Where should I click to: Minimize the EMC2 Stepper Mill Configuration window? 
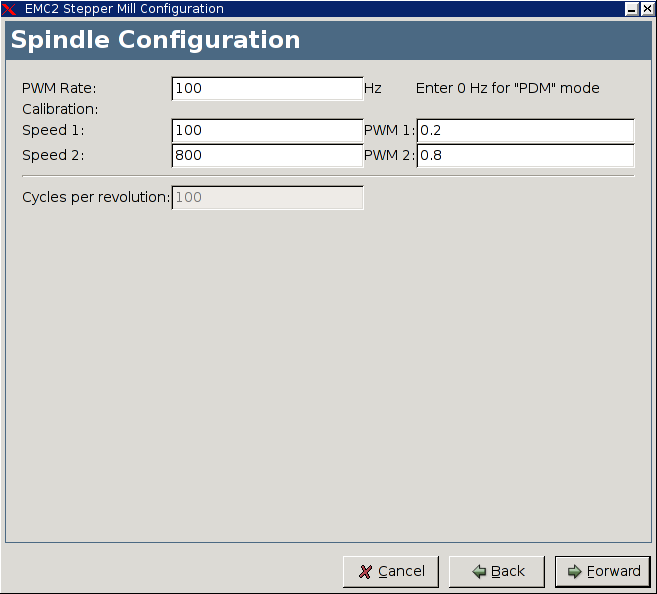[631, 9]
